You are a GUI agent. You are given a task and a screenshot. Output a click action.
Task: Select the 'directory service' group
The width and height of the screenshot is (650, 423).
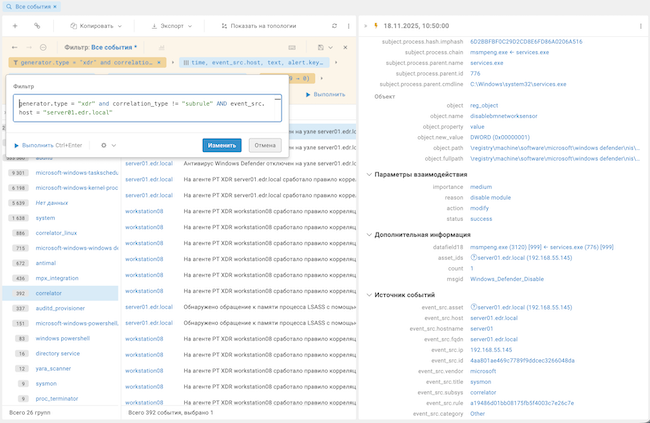(58, 353)
